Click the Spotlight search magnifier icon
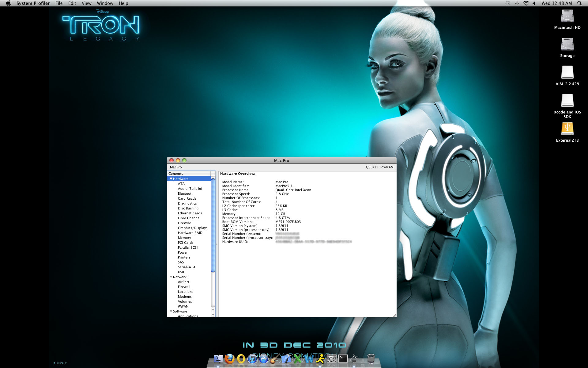Screen dimensions: 588x368 [x=579, y=3]
